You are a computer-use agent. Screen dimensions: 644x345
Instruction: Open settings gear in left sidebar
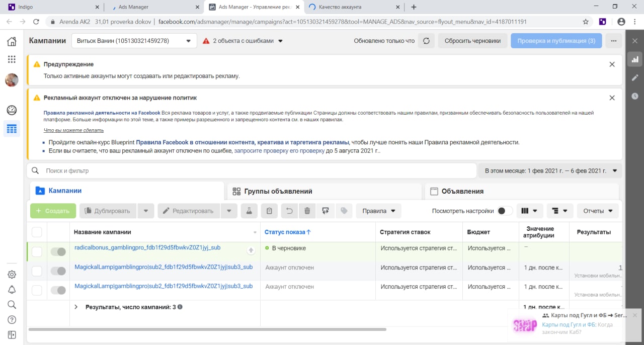click(12, 275)
